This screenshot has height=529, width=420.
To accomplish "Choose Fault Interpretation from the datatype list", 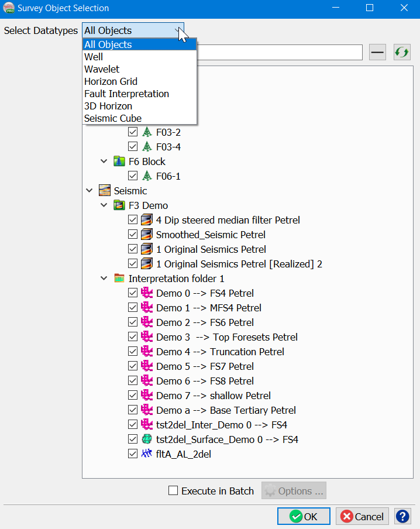I will [x=126, y=94].
